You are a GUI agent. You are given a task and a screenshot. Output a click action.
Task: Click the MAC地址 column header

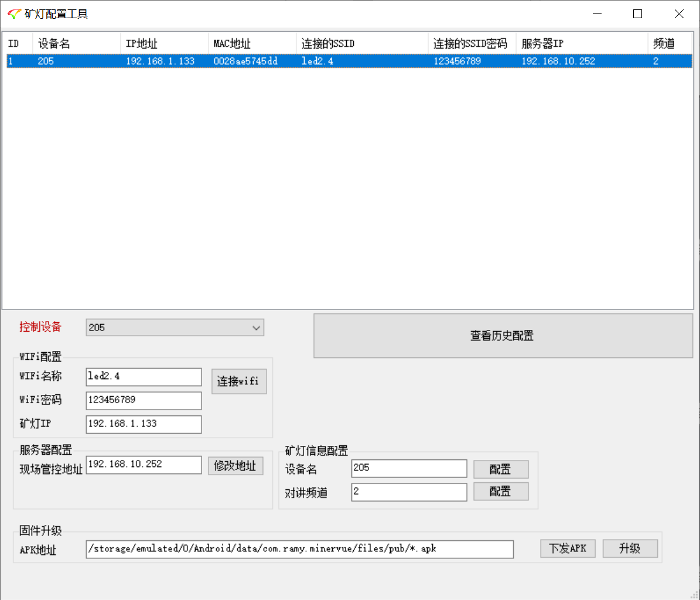pyautogui.click(x=252, y=44)
